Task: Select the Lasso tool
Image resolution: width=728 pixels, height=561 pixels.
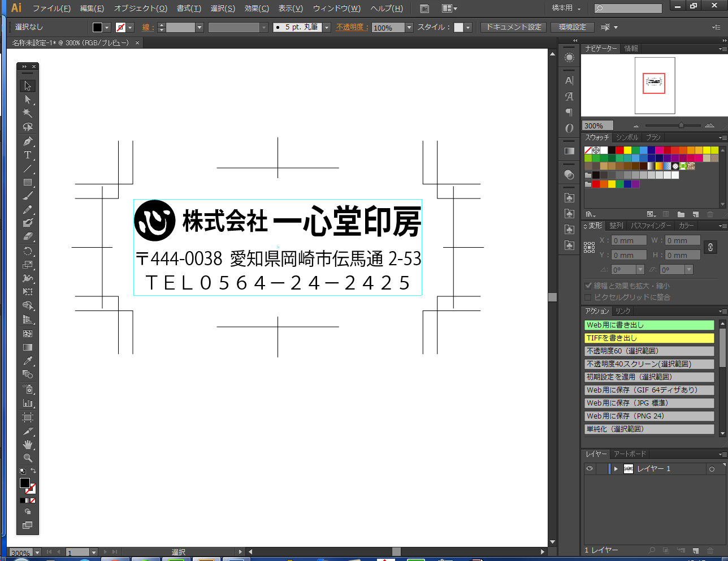Action: (27, 127)
